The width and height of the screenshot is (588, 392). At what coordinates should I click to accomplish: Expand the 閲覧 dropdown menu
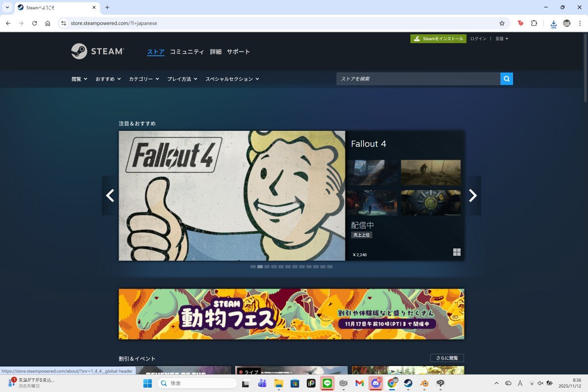pos(79,79)
